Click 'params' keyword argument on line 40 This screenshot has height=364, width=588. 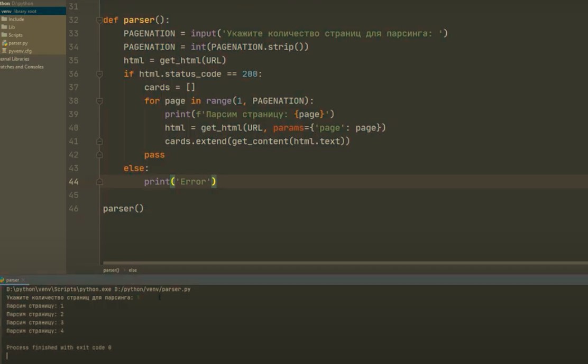tap(288, 128)
